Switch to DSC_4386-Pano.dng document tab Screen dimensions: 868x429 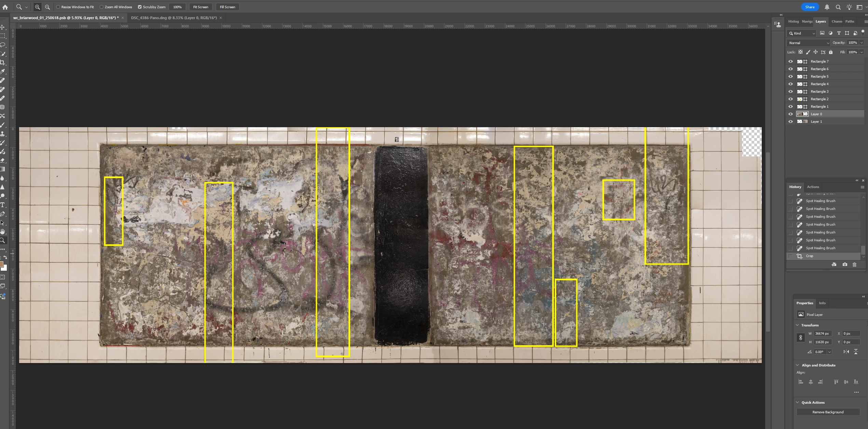pos(174,18)
